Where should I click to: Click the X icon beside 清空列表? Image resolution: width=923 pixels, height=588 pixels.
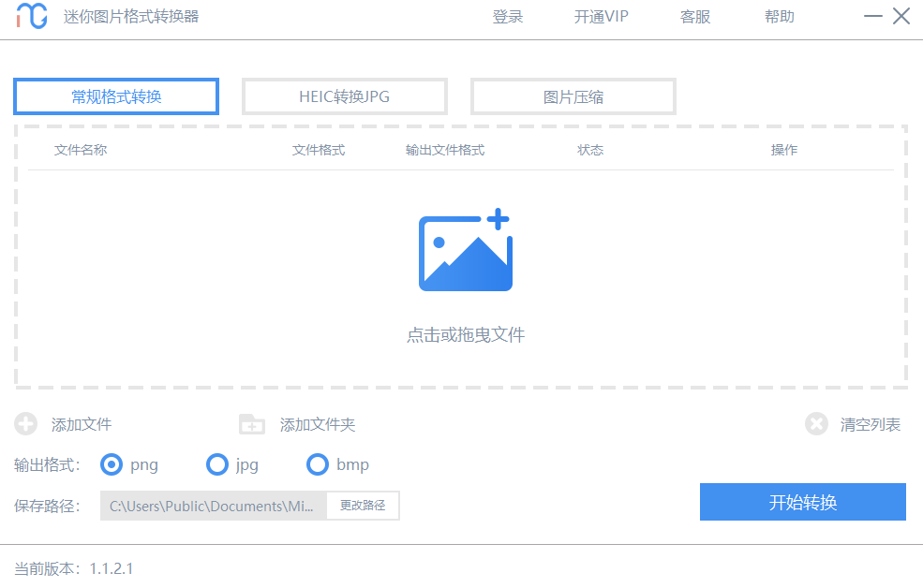(x=815, y=424)
